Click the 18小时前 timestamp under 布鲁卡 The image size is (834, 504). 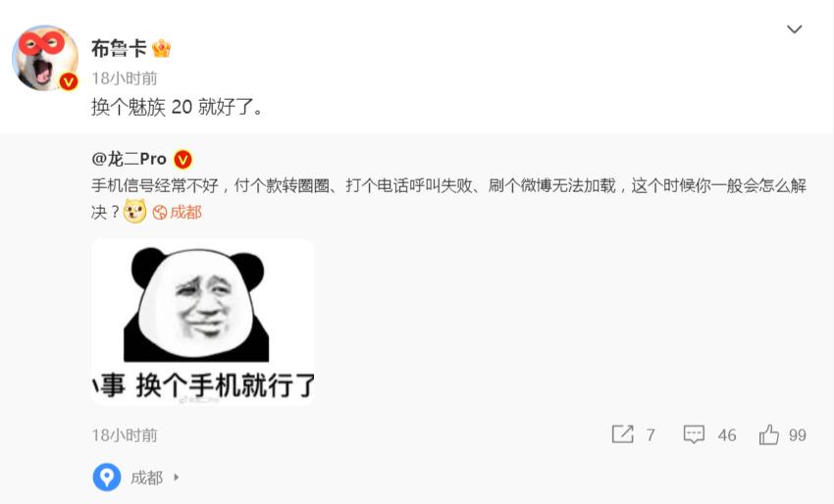pyautogui.click(x=125, y=78)
